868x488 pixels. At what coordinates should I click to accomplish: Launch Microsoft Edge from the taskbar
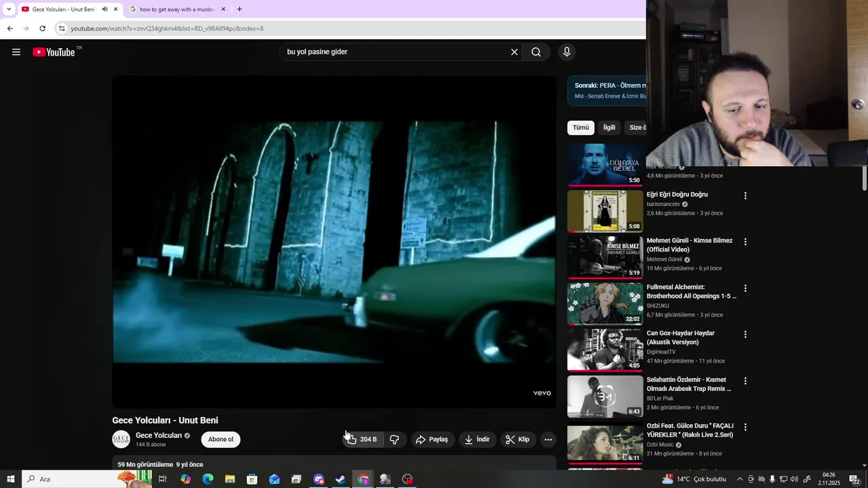208,479
